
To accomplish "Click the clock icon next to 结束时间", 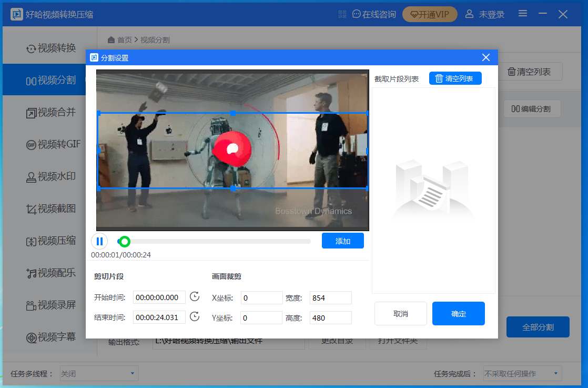I will (194, 317).
